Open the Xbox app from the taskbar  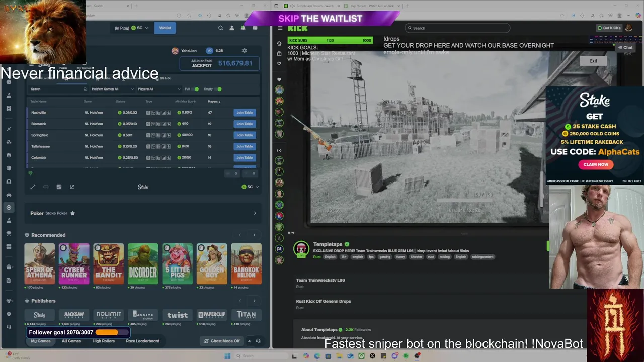[x=361, y=356]
